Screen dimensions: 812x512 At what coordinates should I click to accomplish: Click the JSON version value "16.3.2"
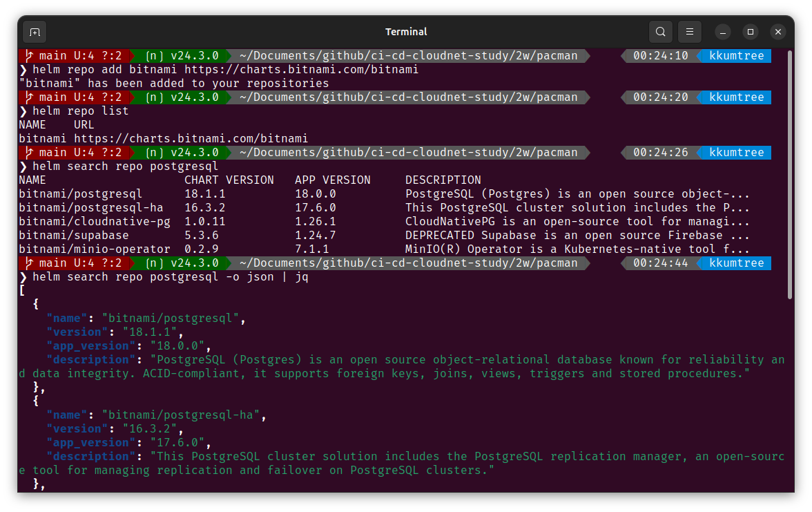[150, 428]
